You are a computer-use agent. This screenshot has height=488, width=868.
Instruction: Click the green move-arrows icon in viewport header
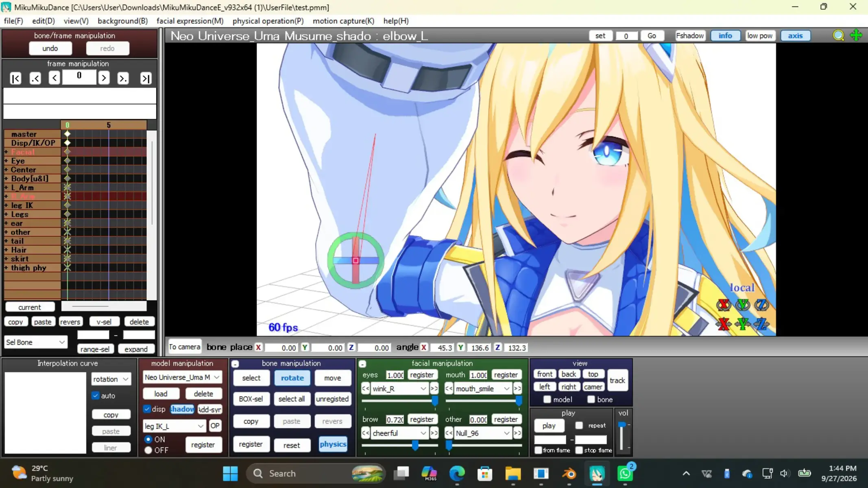coord(856,35)
